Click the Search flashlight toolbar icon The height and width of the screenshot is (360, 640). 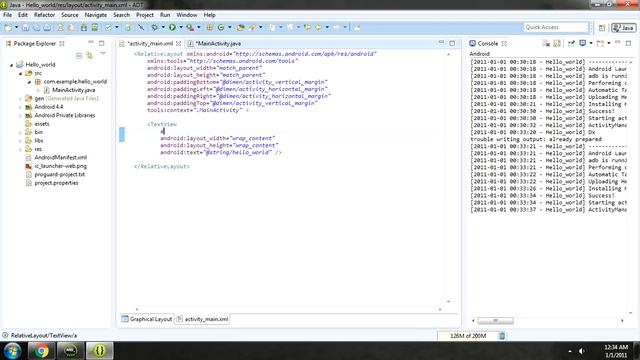[252, 27]
